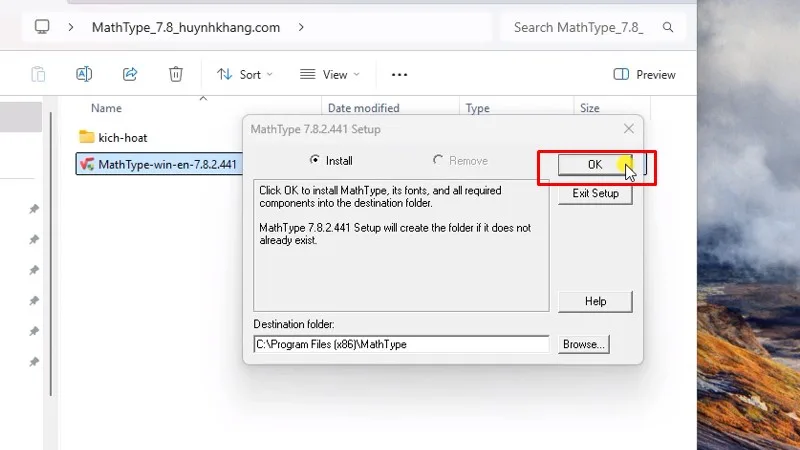Image resolution: width=800 pixels, height=450 pixels.
Task: Select the MathType-win-en-7.8.2.441 file
Action: pos(159,164)
